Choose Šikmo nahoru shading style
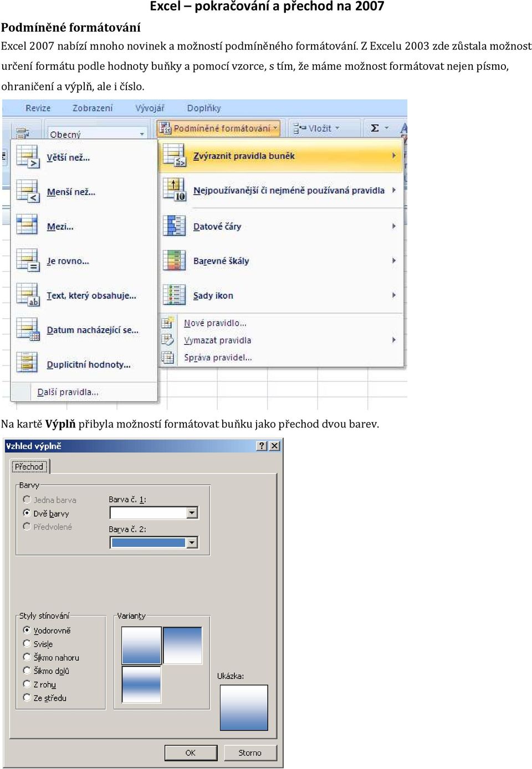Screen dimensions: 532x769 (27, 656)
